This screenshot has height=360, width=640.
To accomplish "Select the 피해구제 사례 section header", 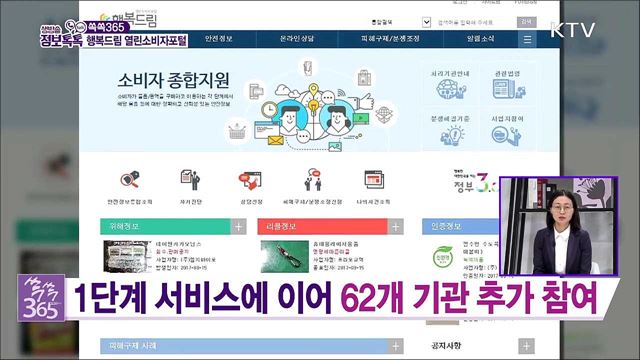I will pos(244,346).
